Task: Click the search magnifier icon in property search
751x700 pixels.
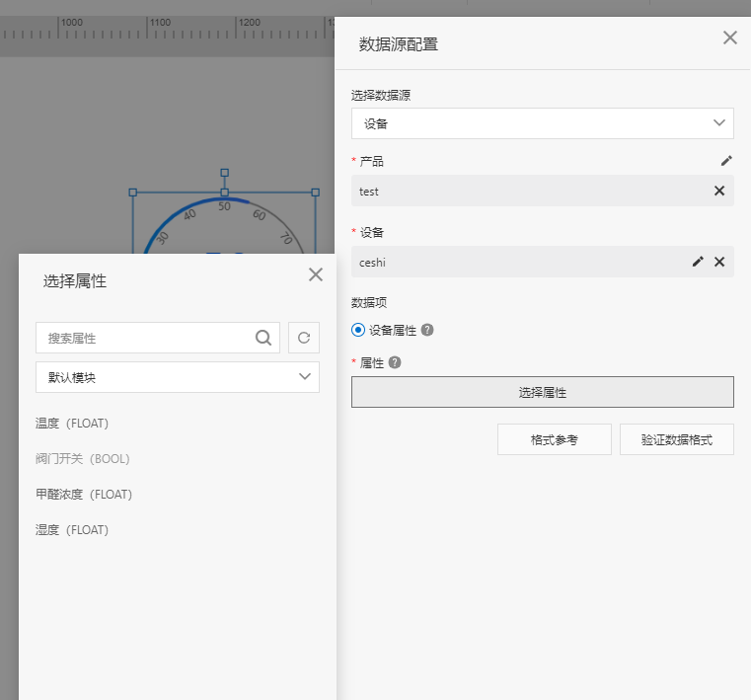Action: click(x=263, y=338)
